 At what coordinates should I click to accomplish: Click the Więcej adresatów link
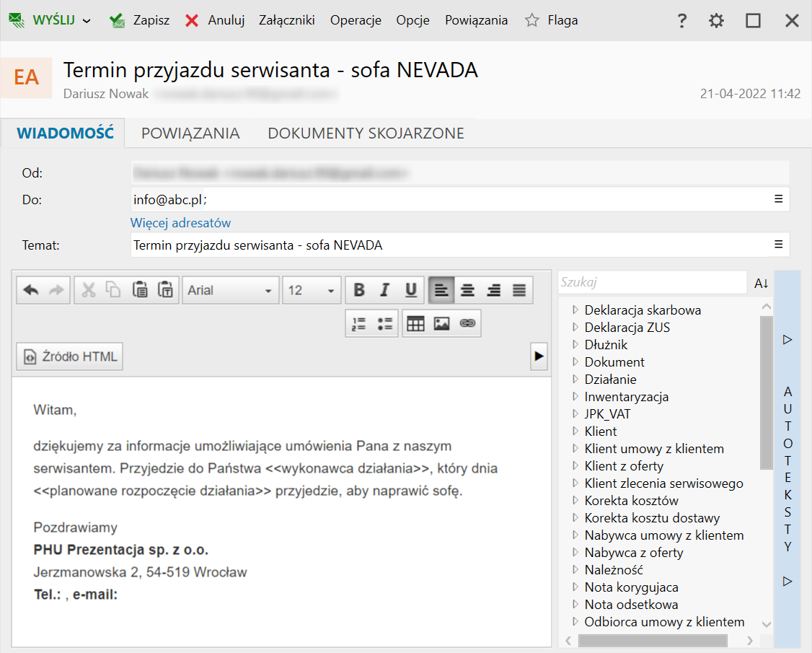click(x=180, y=223)
